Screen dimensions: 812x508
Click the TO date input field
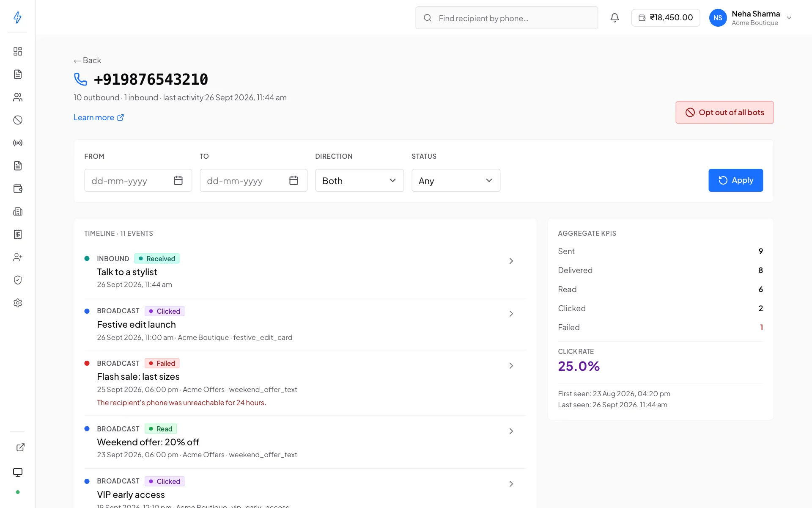(253, 181)
